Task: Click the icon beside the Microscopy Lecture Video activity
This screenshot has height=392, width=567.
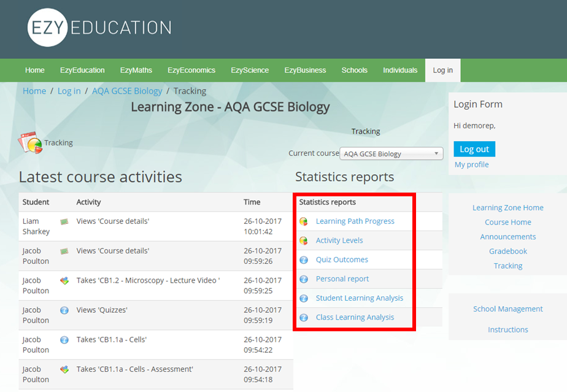Action: [x=64, y=280]
